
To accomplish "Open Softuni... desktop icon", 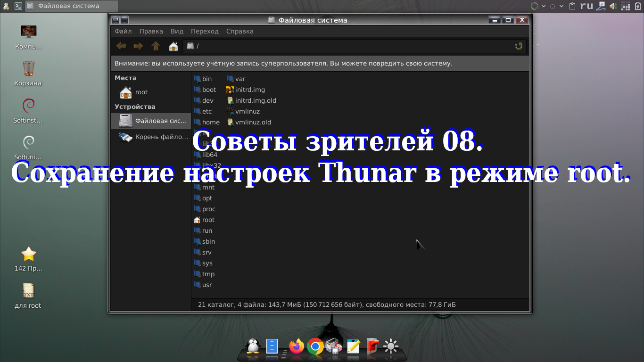I will tap(28, 148).
